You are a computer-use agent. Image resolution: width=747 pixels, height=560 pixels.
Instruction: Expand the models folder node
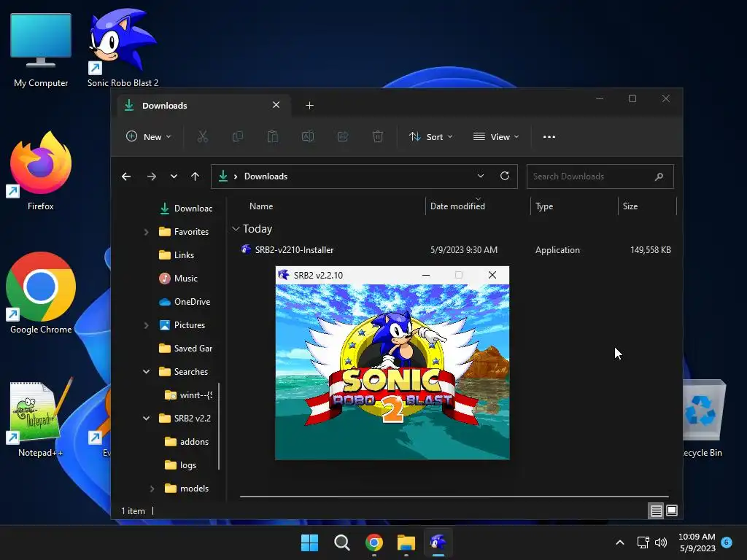pyautogui.click(x=152, y=489)
